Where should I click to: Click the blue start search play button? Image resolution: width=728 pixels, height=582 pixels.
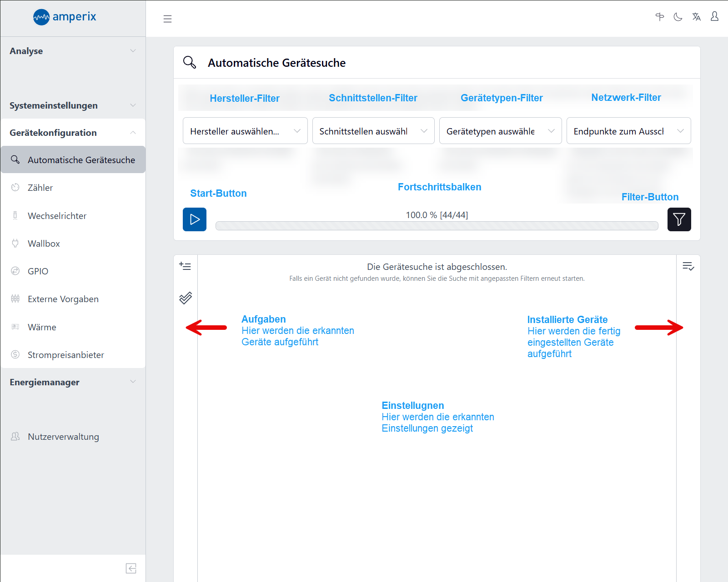[x=195, y=219]
